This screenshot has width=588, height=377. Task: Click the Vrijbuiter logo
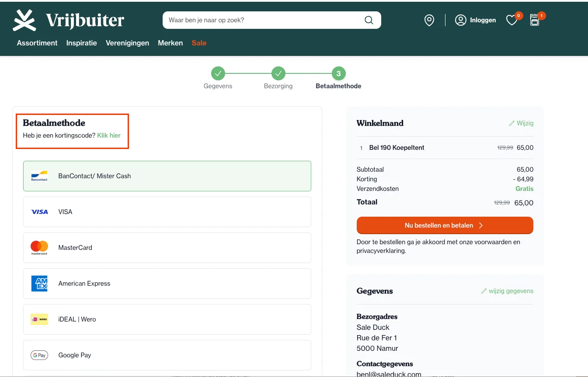(69, 20)
